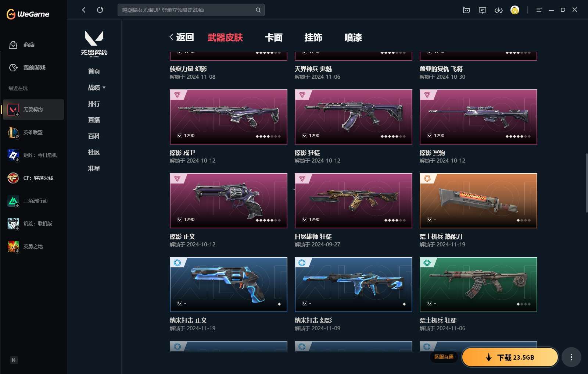
Task: Click the 下载 23.5GB download button
Action: (510, 357)
